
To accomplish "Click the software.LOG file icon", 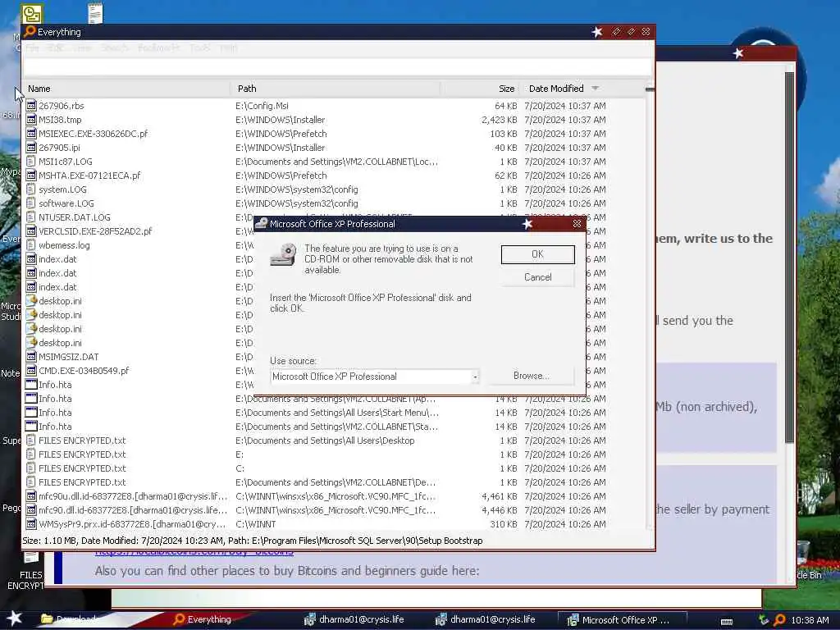I will click(x=31, y=203).
